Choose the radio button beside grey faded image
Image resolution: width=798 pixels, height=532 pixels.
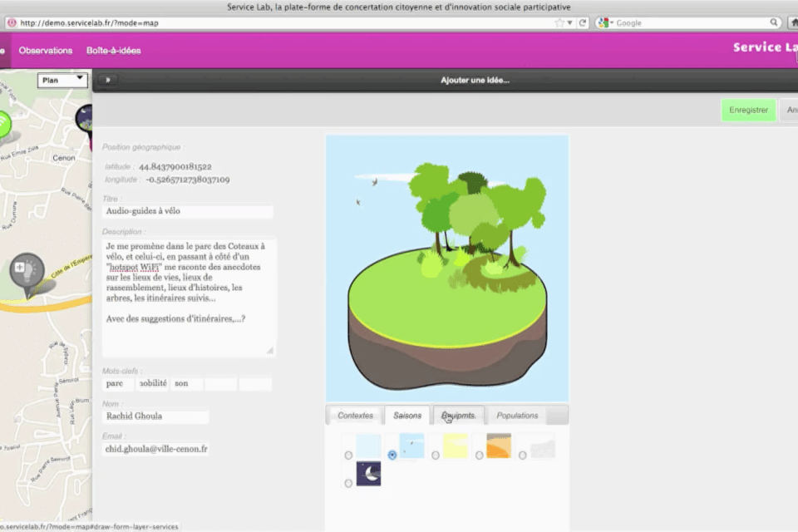tap(522, 456)
